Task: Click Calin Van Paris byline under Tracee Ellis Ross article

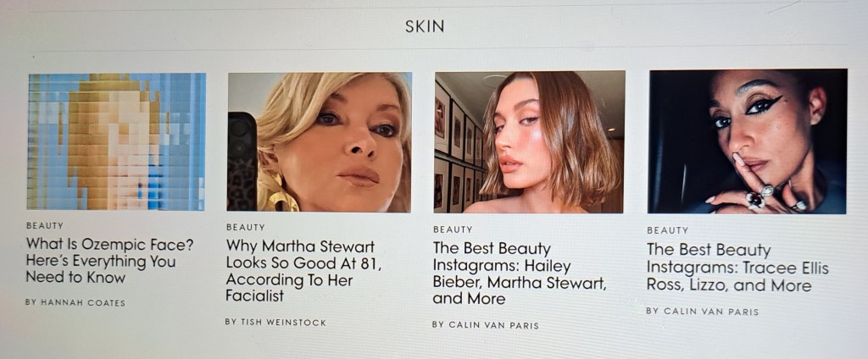Action: 702,312
